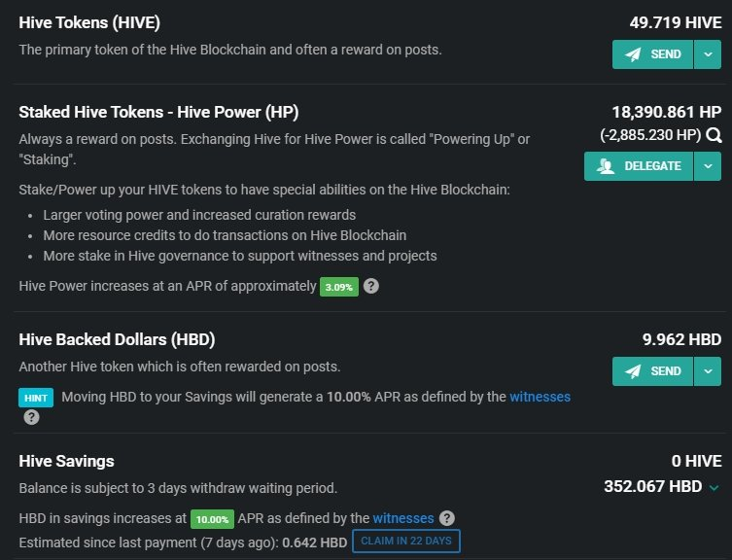Expand the HIVE Send dropdown arrow
The width and height of the screenshot is (732, 560).
(708, 54)
